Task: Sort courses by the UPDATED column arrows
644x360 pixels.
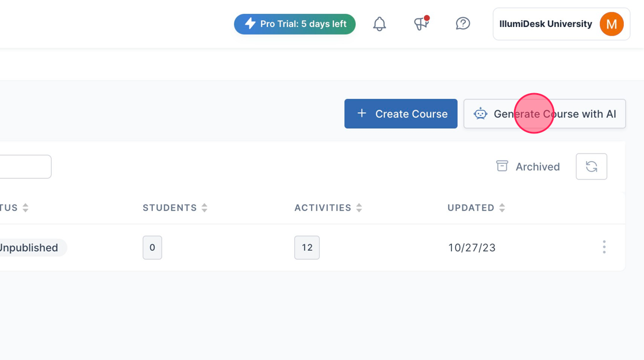Action: tap(501, 208)
